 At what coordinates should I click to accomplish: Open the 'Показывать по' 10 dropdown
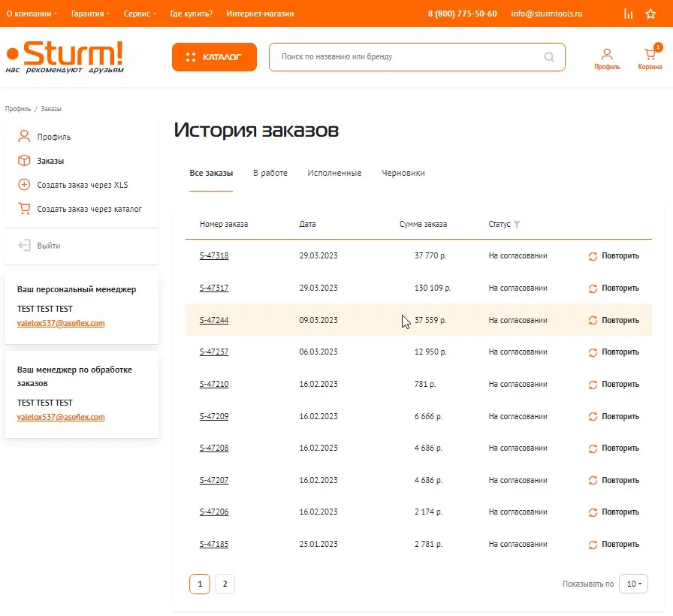633,584
